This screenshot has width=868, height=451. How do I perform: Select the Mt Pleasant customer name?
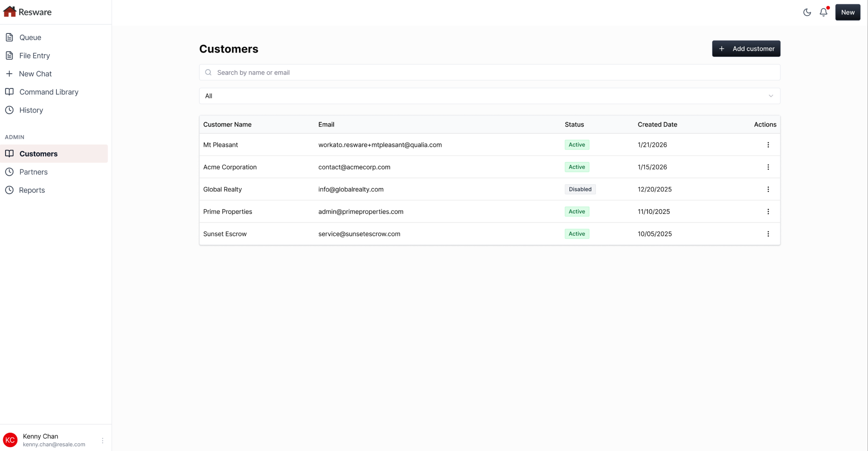pyautogui.click(x=220, y=145)
